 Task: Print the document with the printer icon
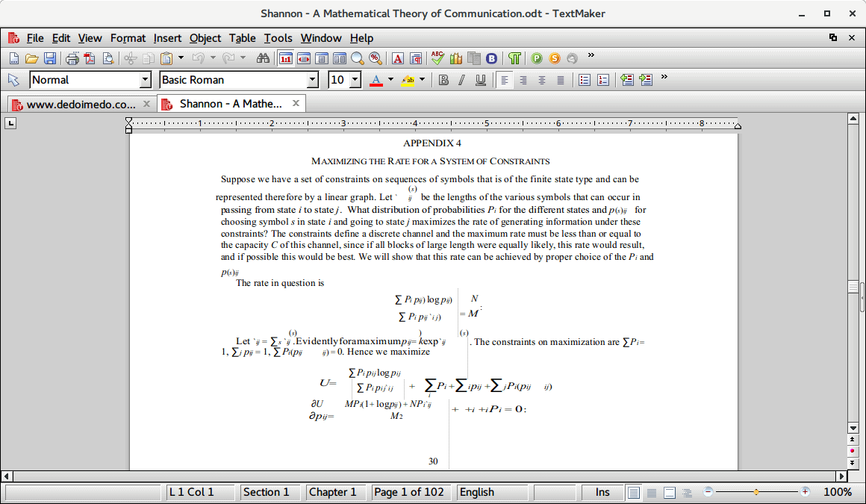pos(72,58)
